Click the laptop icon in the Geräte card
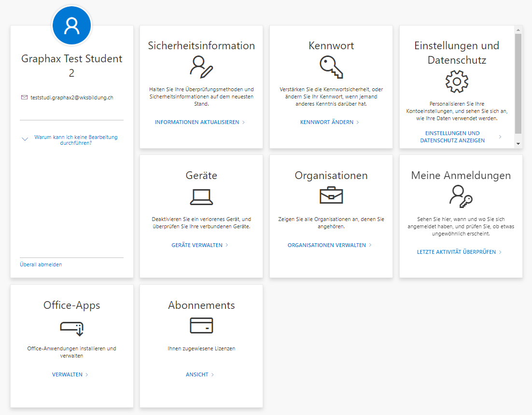Viewport: 532px width, 415px height. point(201,197)
